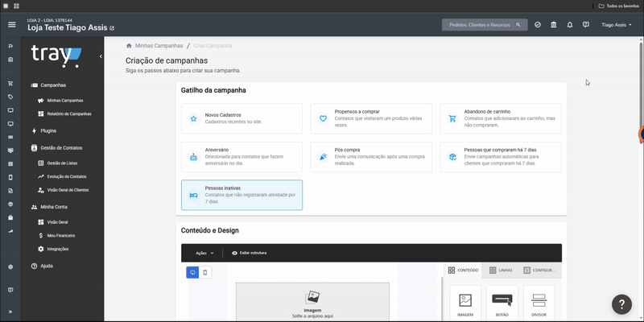Click the feedback speech bubble icon in the header
Viewport: 644px width, 322px height.
tap(586, 25)
